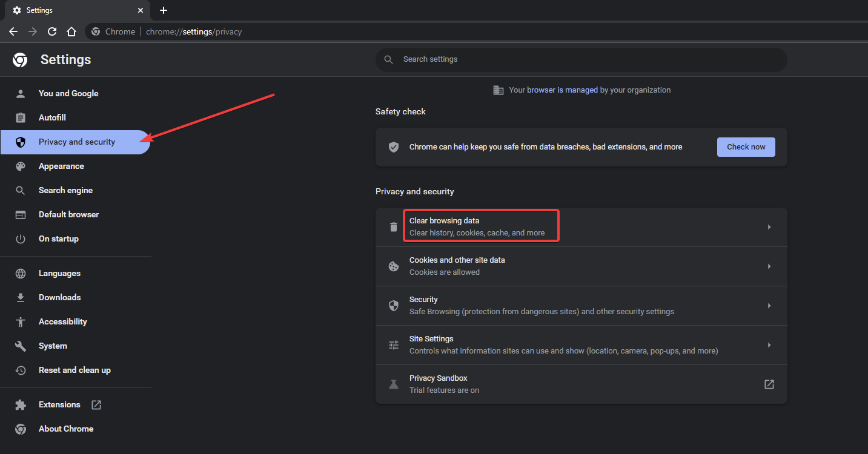Viewport: 868px width, 454px height.
Task: Open a new tab with plus icon
Action: click(x=164, y=10)
